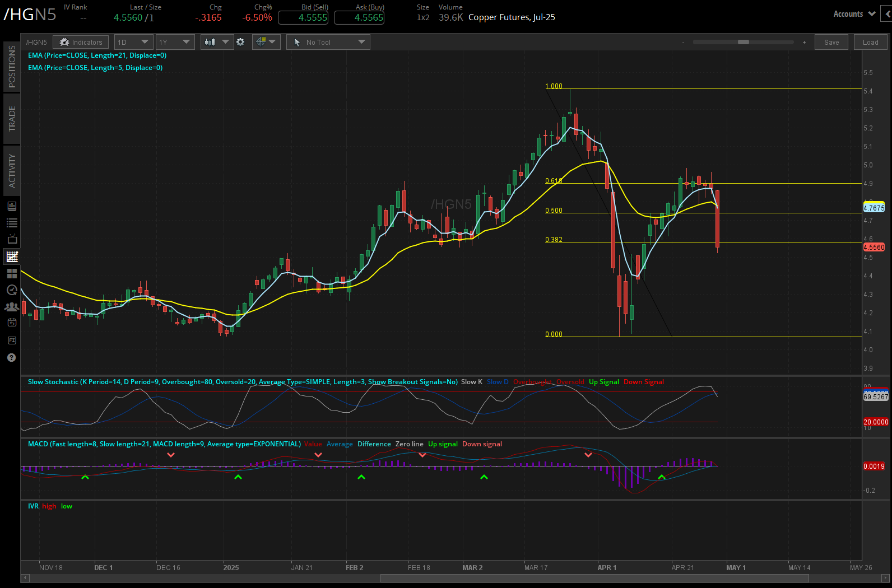
Task: Click the 0.382 Fibonacci level label
Action: click(554, 240)
